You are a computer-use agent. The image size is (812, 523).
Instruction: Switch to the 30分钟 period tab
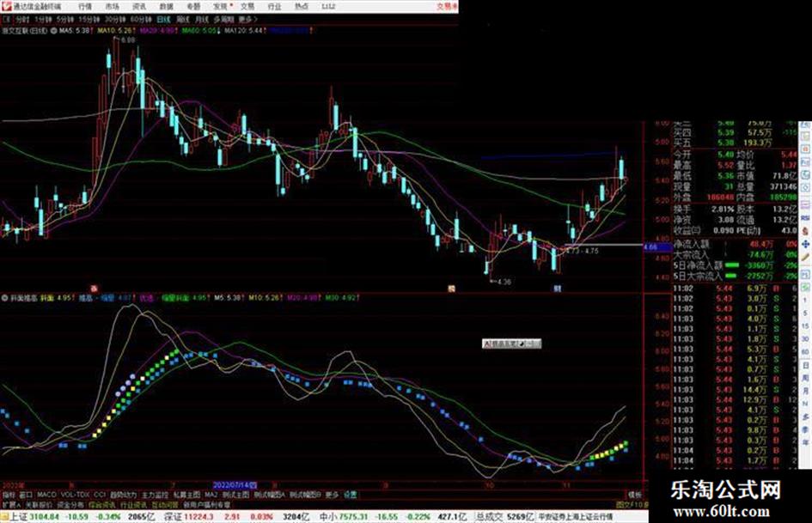click(x=115, y=19)
